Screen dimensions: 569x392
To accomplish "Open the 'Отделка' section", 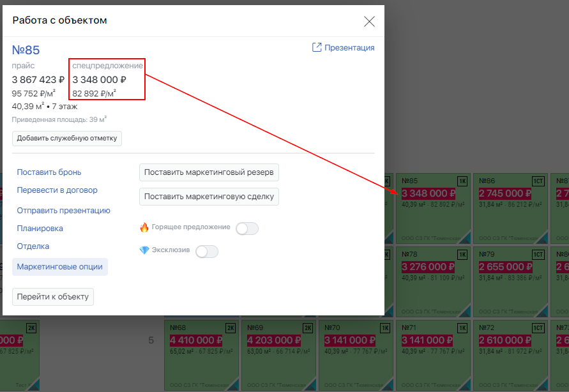I will pyautogui.click(x=33, y=246).
